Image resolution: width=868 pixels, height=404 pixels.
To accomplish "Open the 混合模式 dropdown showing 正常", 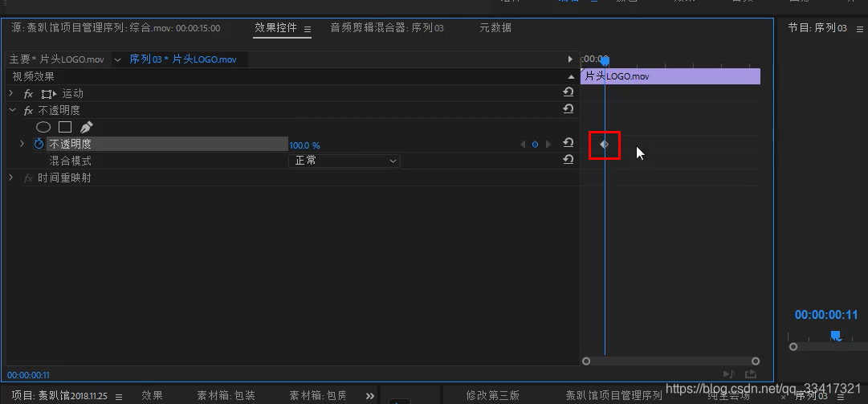I will (344, 161).
